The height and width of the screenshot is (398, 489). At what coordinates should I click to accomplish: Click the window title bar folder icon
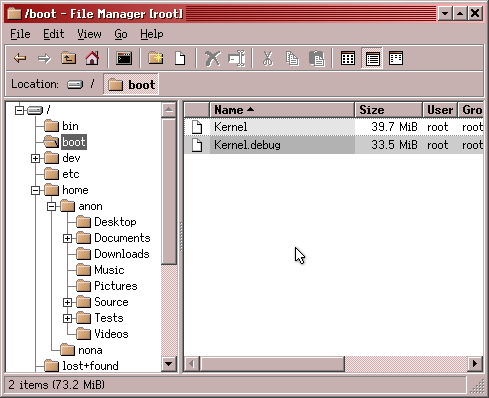click(x=14, y=14)
